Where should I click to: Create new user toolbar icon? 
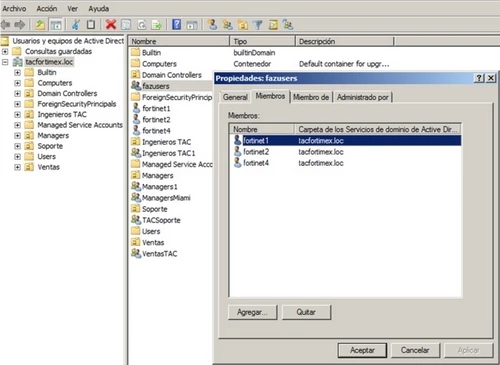click(212, 24)
